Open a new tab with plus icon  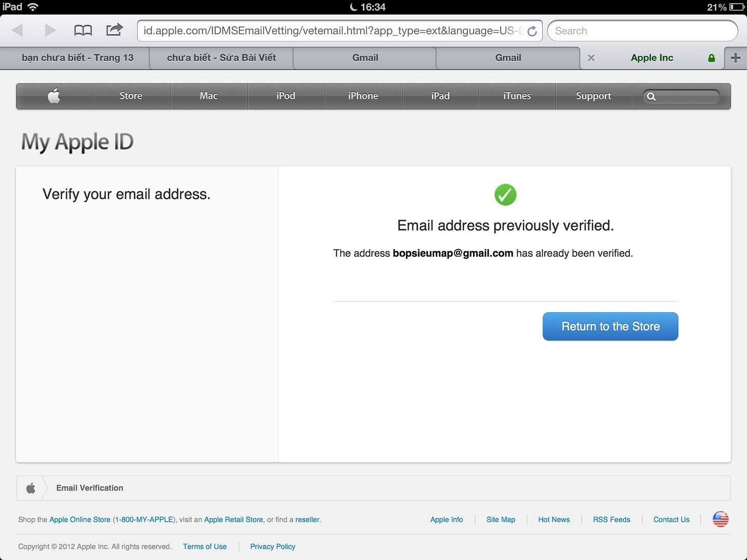(x=735, y=58)
